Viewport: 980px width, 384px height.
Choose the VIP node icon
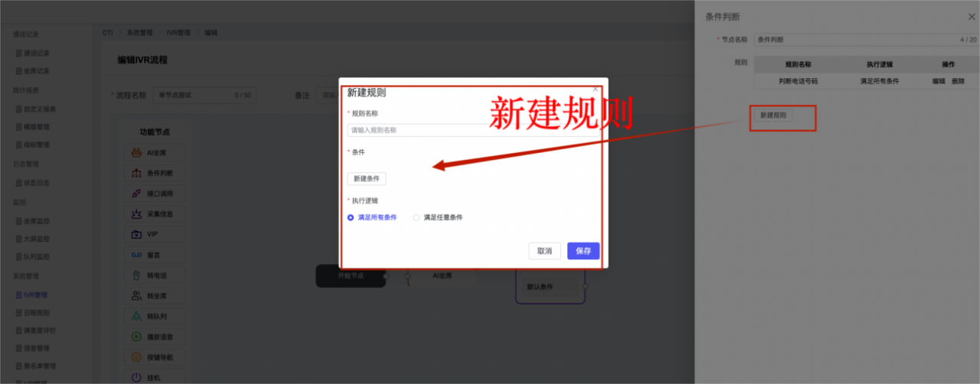tap(136, 234)
